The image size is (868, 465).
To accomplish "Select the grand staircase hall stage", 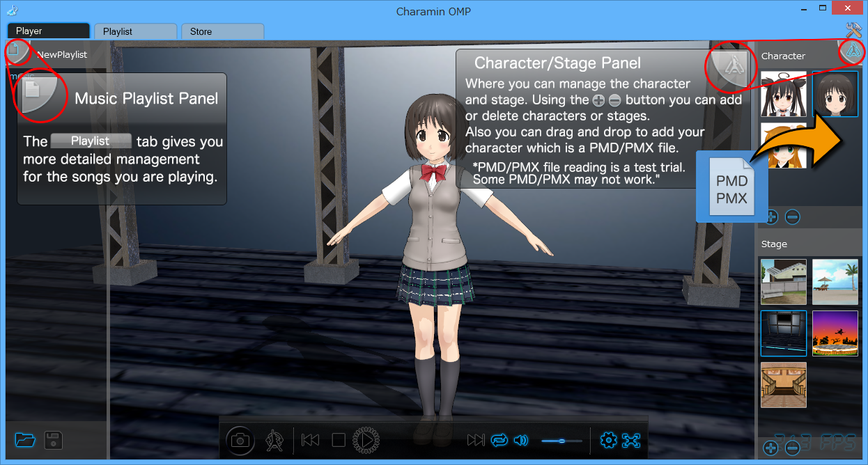I will click(784, 385).
